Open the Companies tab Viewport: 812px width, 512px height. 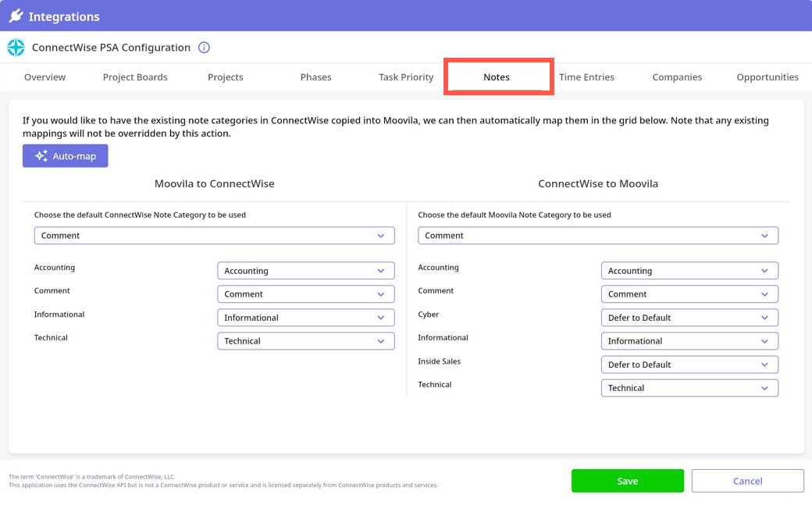pos(677,77)
